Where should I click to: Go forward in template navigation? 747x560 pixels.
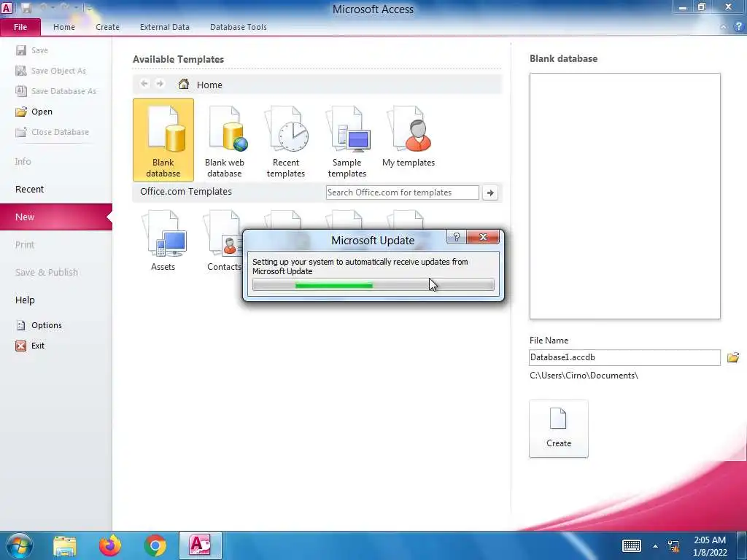(160, 84)
